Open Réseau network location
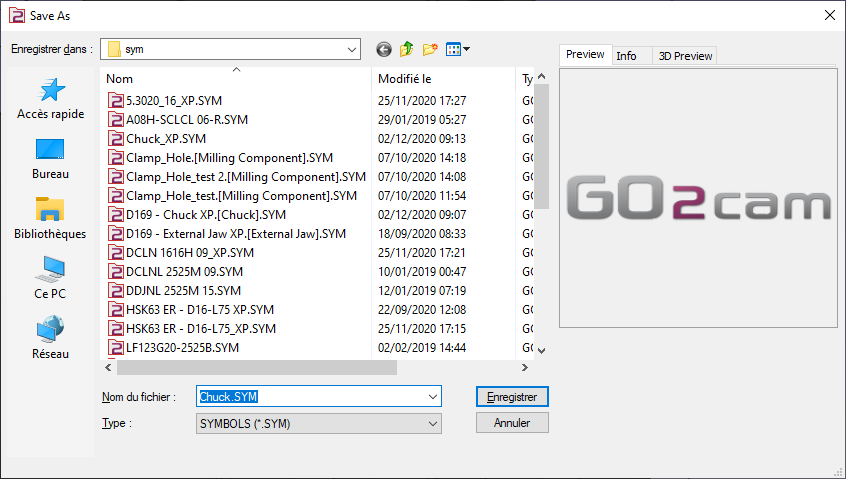 51,339
